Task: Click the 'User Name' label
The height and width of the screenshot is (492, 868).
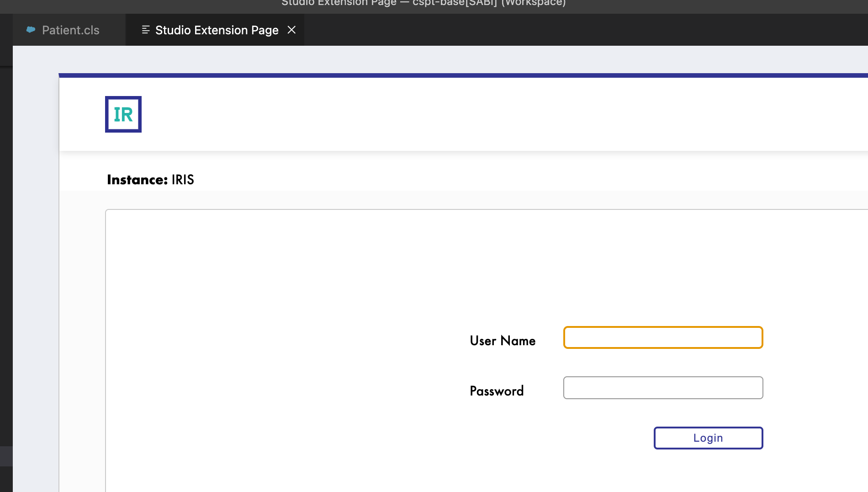Action: 503,341
